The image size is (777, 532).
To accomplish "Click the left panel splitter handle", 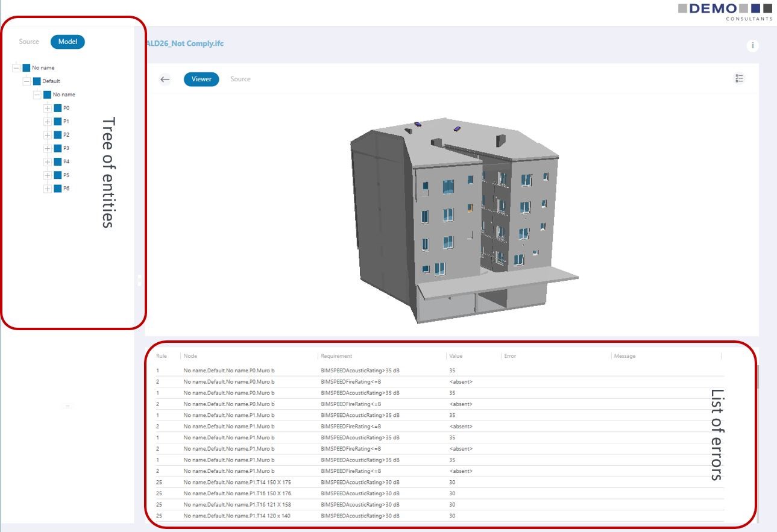I will [x=139, y=280].
